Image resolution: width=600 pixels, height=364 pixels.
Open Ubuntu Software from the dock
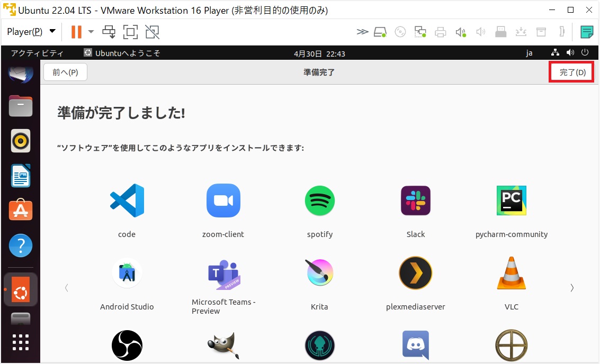point(21,210)
